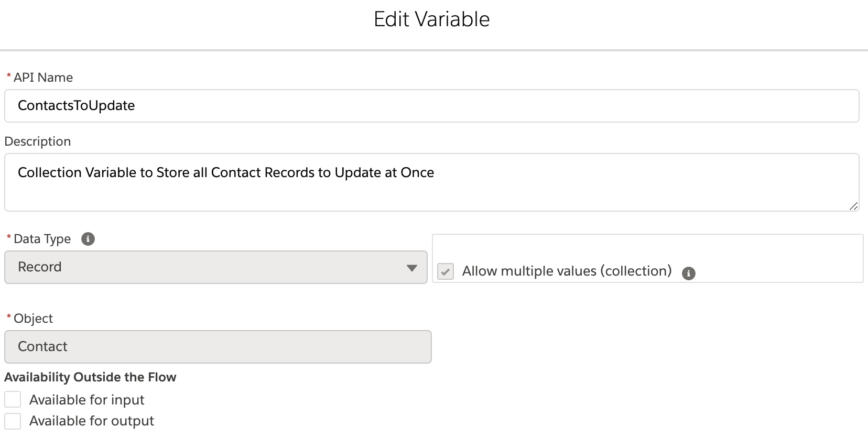The height and width of the screenshot is (438, 868).
Task: Expand the Data Type dropdown arrow
Action: (x=411, y=268)
